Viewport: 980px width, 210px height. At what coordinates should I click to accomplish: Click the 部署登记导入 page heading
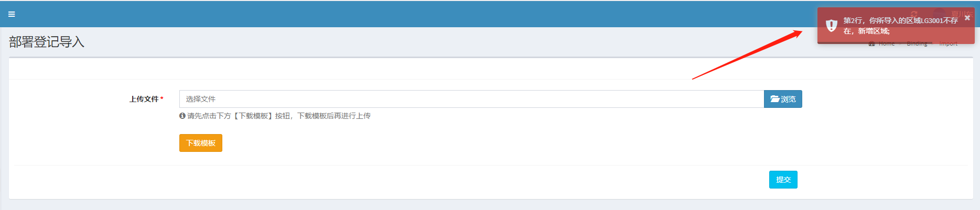pos(47,42)
